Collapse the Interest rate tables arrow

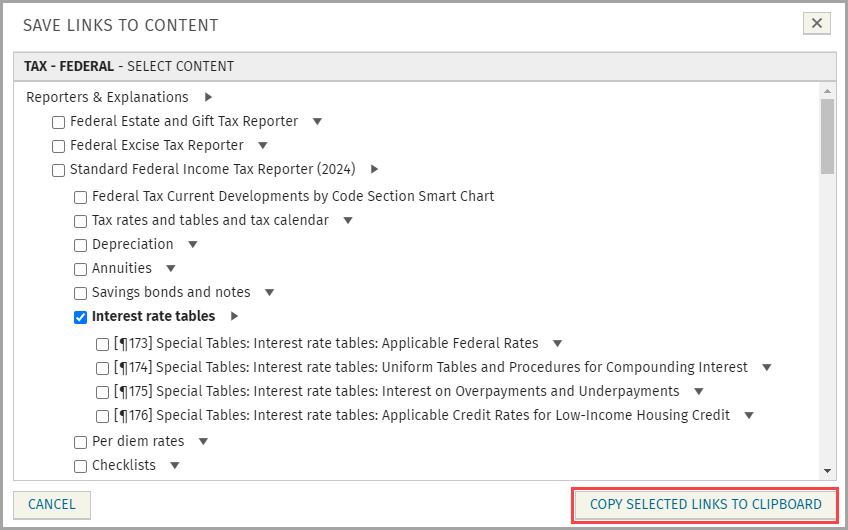point(234,317)
